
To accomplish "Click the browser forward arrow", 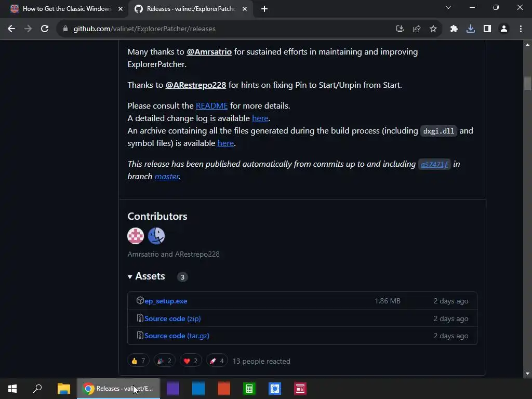I will tap(28, 29).
